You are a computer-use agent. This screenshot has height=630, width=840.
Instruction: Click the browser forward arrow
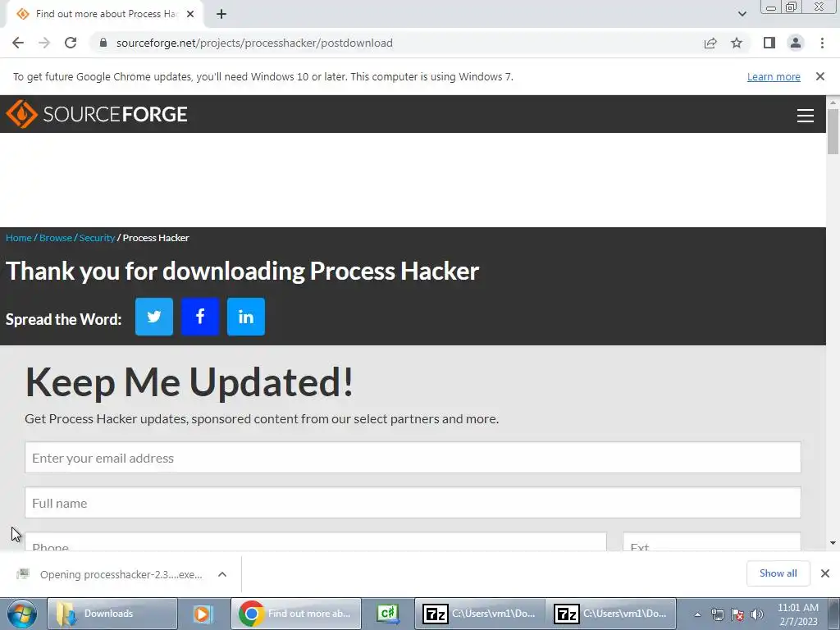[x=44, y=43]
